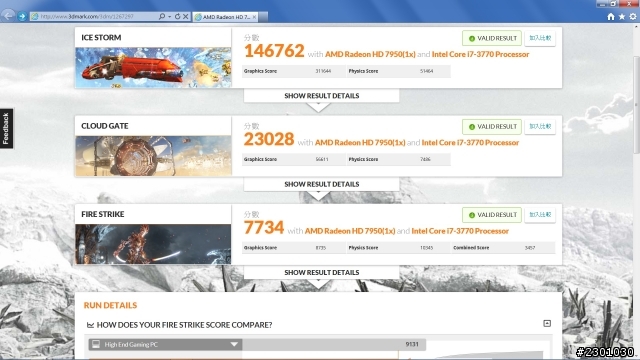
Task: Open the empty new tab button
Action: [x=264, y=17]
